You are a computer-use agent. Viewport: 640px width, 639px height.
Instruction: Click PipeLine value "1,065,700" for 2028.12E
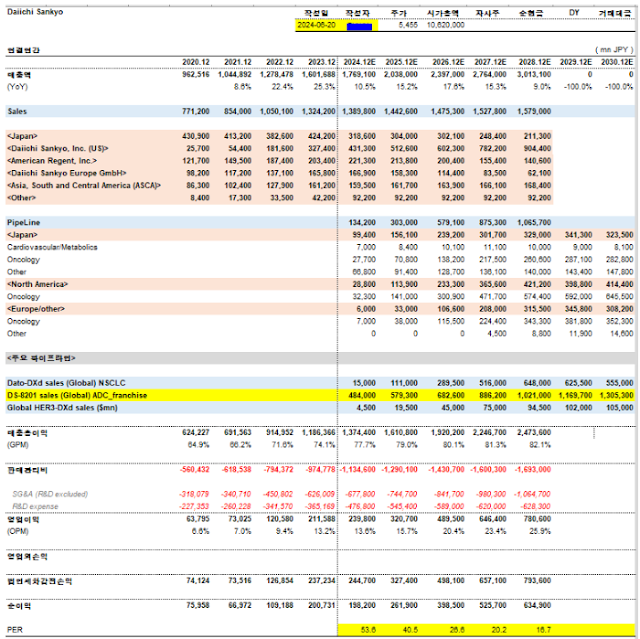click(534, 223)
